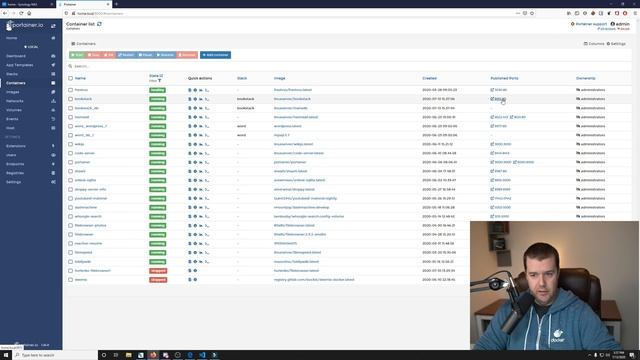640x360 pixels.
Task: Open Endpoints page in sidebar
Action: [15, 164]
